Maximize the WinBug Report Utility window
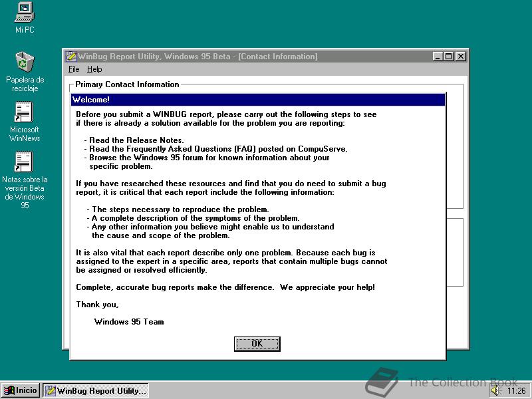The image size is (532, 399). click(x=448, y=57)
